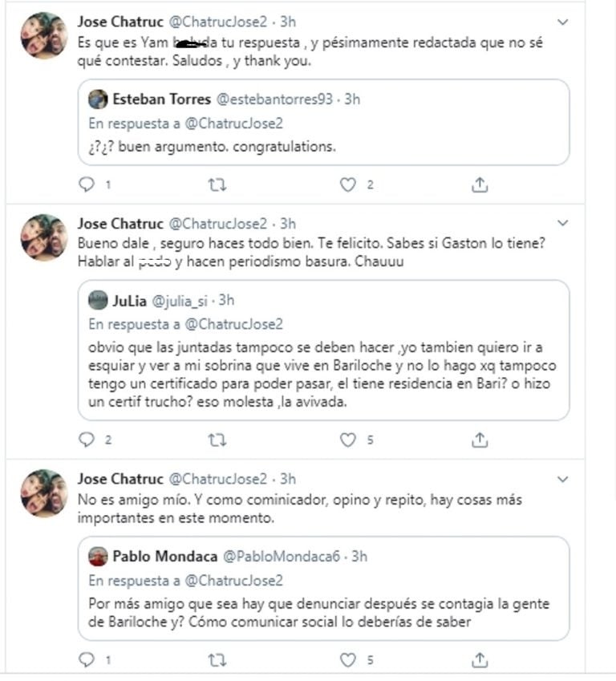Open the quoted Pablo Mondaca tweet card
This screenshot has width=616, height=681.
click(323, 589)
